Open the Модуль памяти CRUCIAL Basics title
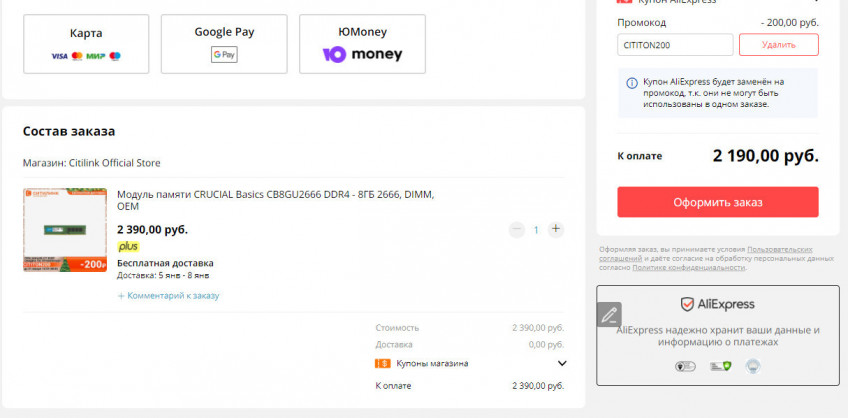This screenshot has width=848, height=418. coord(276,200)
